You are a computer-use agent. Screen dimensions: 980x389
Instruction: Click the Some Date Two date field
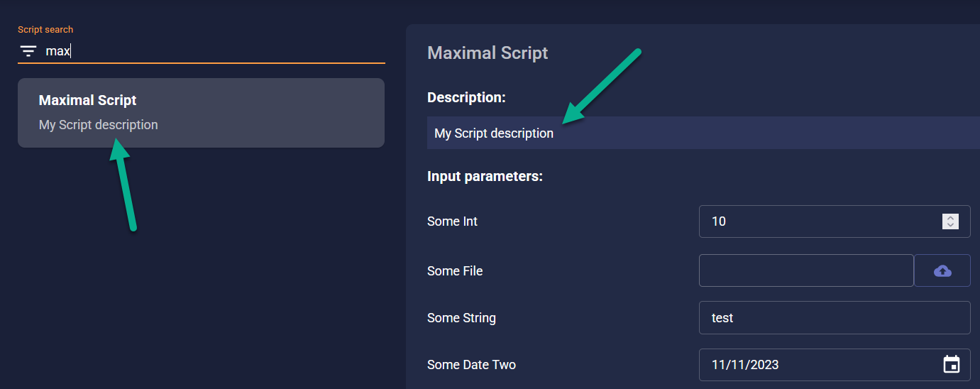tap(835, 365)
